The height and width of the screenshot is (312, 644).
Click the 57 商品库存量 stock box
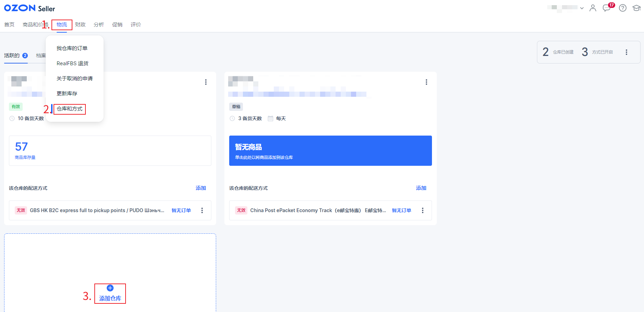coord(110,151)
